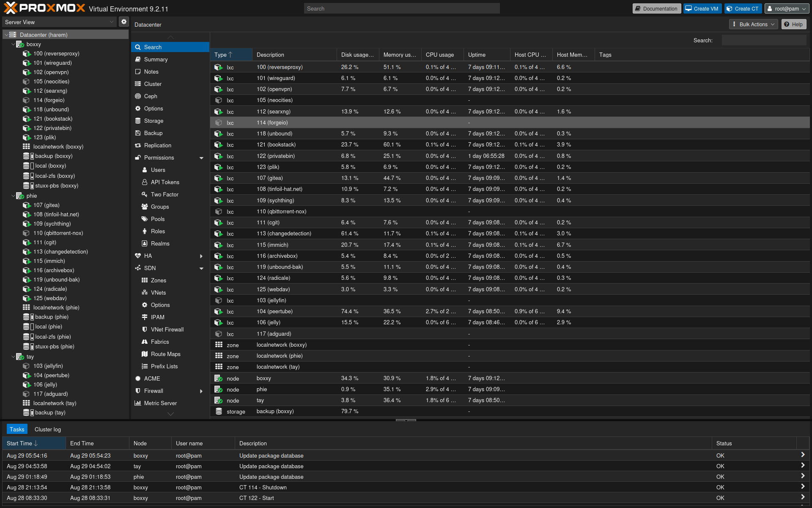Click the lxc icon in 104 (peertube) row
The image size is (812, 508).
[x=218, y=312]
